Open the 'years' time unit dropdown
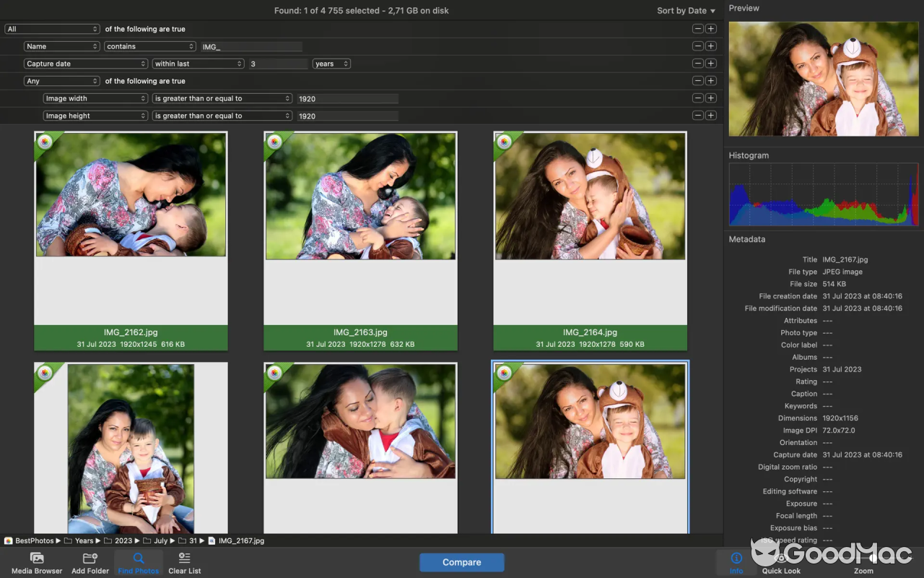Screen dimensions: 924x578 (x=331, y=63)
